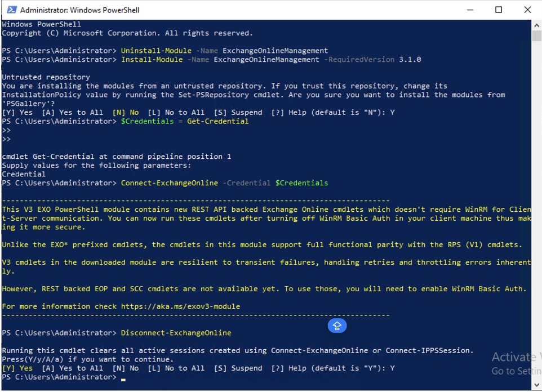Click the Minimize button
Screen dimensions: 542x392
470,10
